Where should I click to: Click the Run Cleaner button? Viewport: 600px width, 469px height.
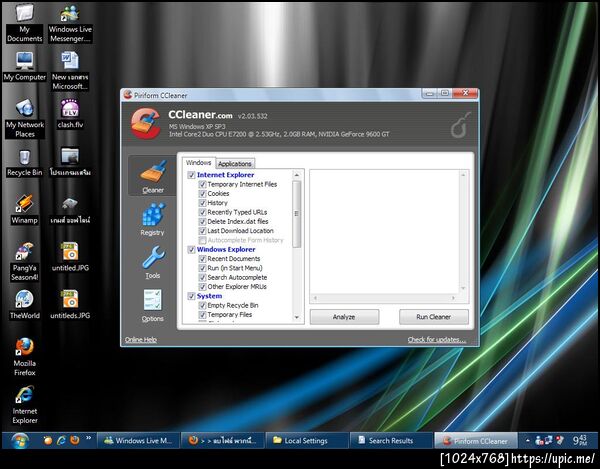pos(434,317)
